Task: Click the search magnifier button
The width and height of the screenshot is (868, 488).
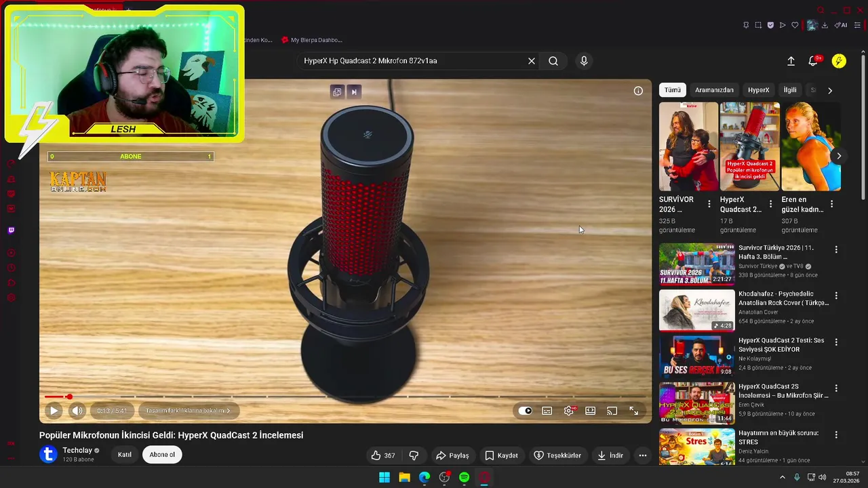Action: click(x=553, y=61)
